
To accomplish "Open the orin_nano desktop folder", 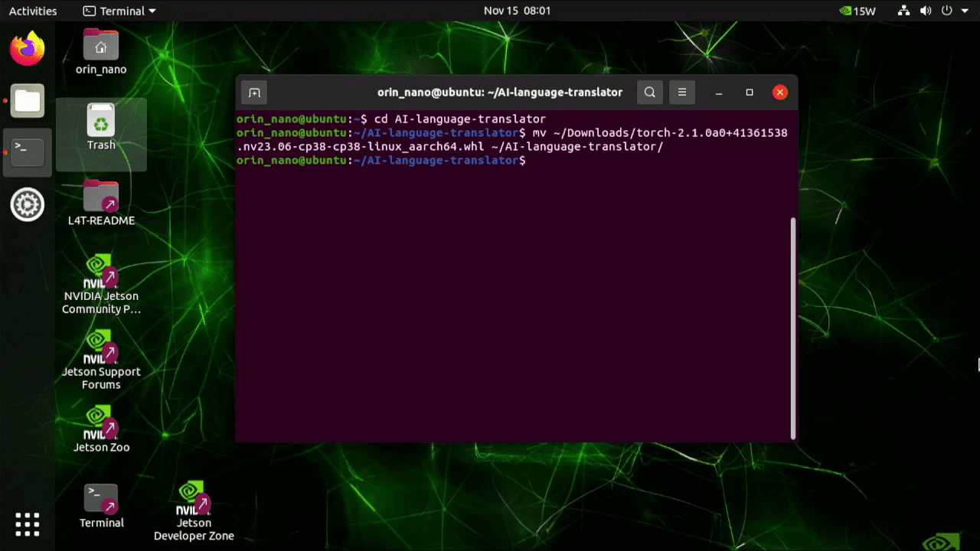I will [x=100, y=46].
